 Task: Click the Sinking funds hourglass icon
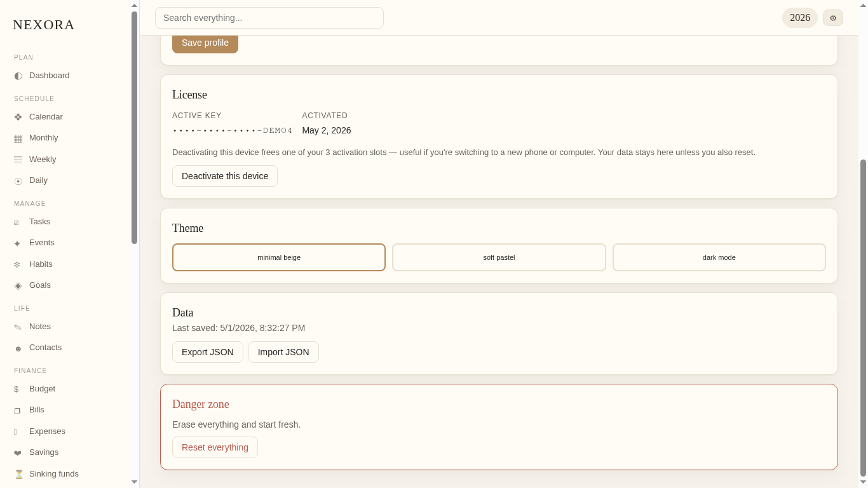(19, 474)
